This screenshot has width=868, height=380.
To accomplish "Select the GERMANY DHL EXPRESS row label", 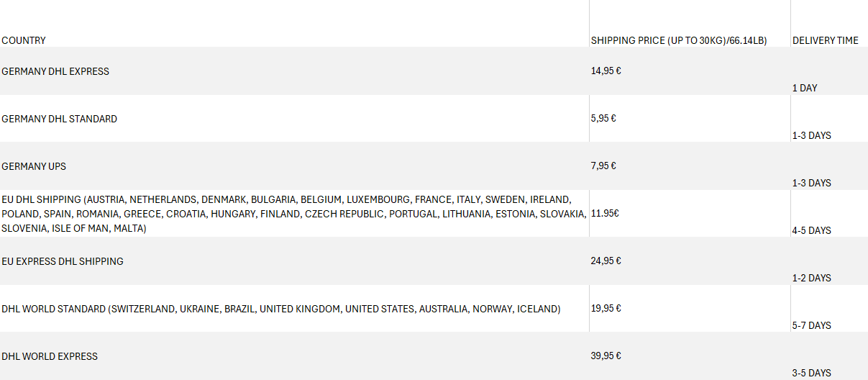I will [55, 71].
